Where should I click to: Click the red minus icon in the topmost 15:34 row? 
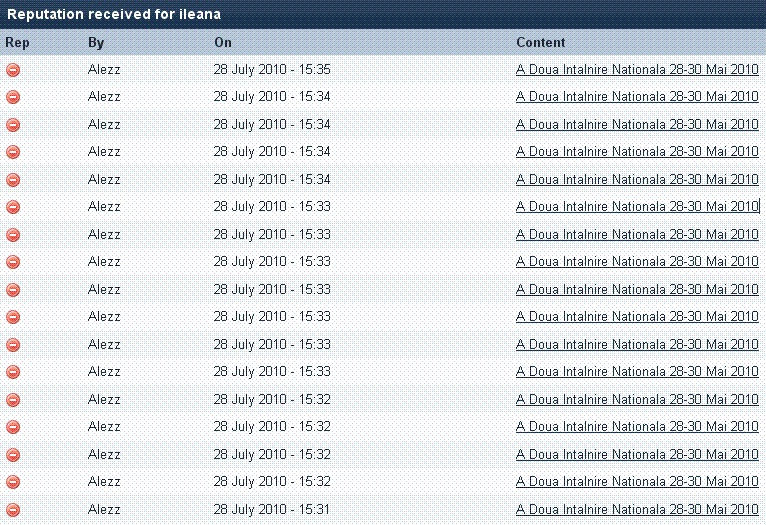pos(13,97)
